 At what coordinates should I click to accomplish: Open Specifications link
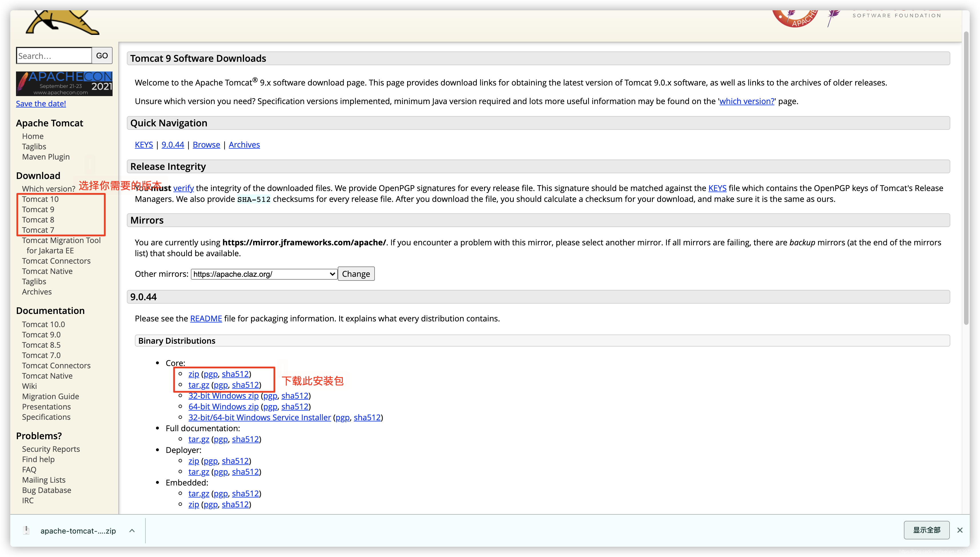46,417
